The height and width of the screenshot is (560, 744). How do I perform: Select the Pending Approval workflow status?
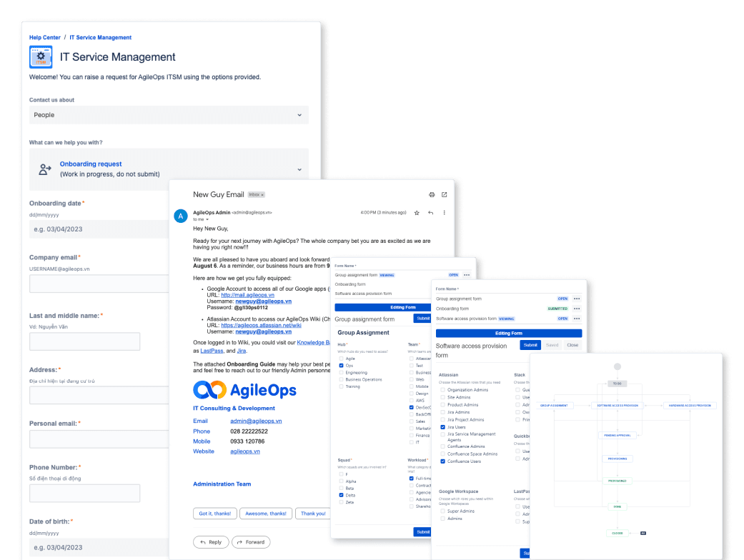[x=617, y=435]
